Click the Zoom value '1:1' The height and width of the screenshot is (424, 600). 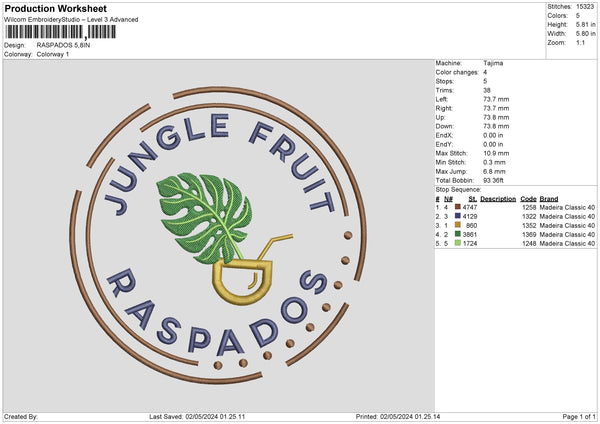580,42
